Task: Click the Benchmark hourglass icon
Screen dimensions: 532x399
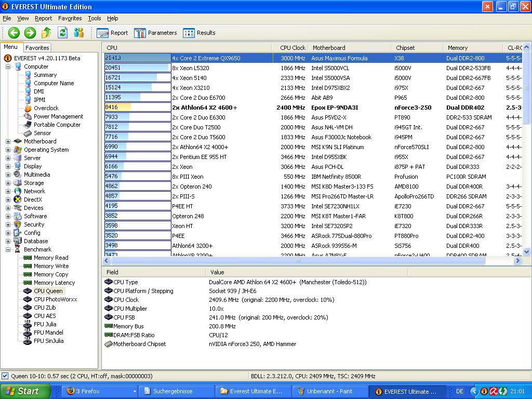Action: (x=18, y=249)
